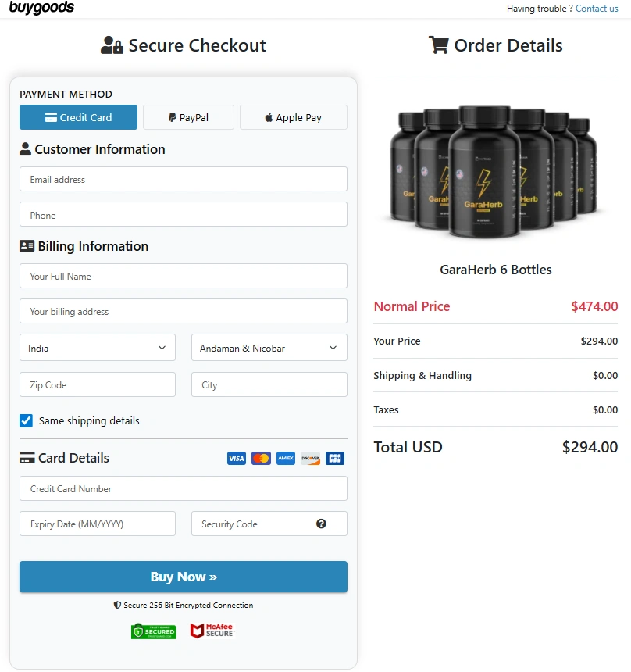This screenshot has height=672, width=631.
Task: Click the JCB card icon
Action: click(335, 459)
